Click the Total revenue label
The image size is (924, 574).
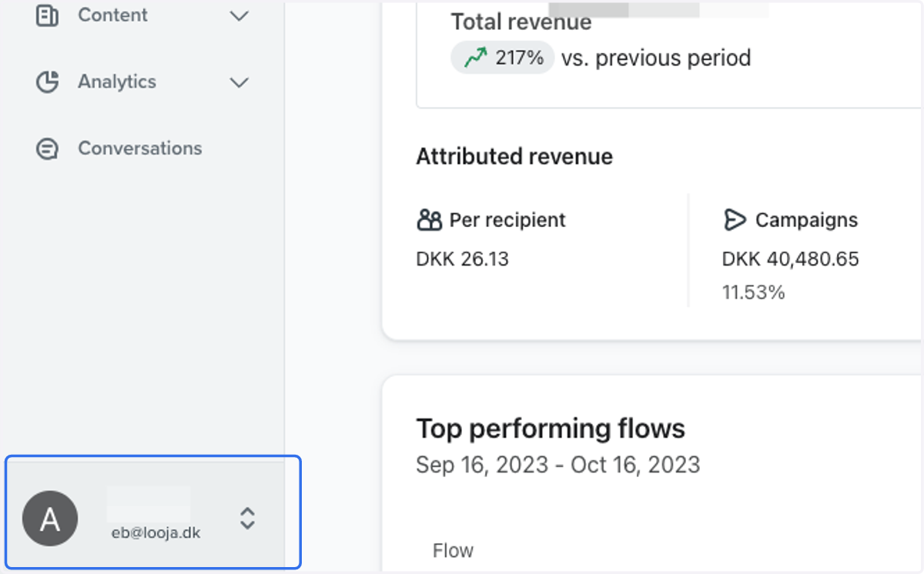point(521,22)
